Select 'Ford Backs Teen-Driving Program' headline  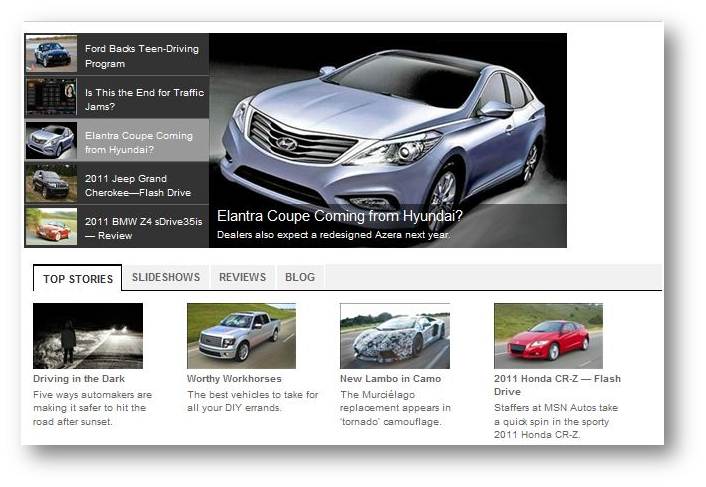coord(142,56)
